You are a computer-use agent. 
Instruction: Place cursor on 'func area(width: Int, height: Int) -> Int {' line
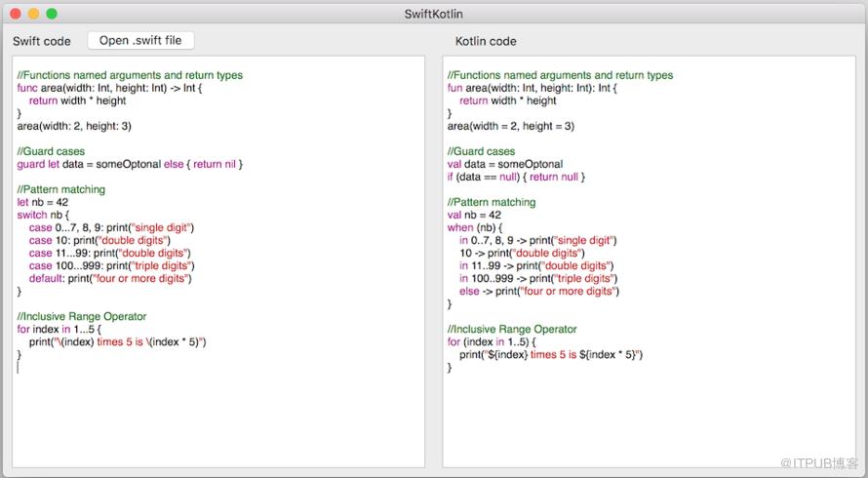coord(109,88)
